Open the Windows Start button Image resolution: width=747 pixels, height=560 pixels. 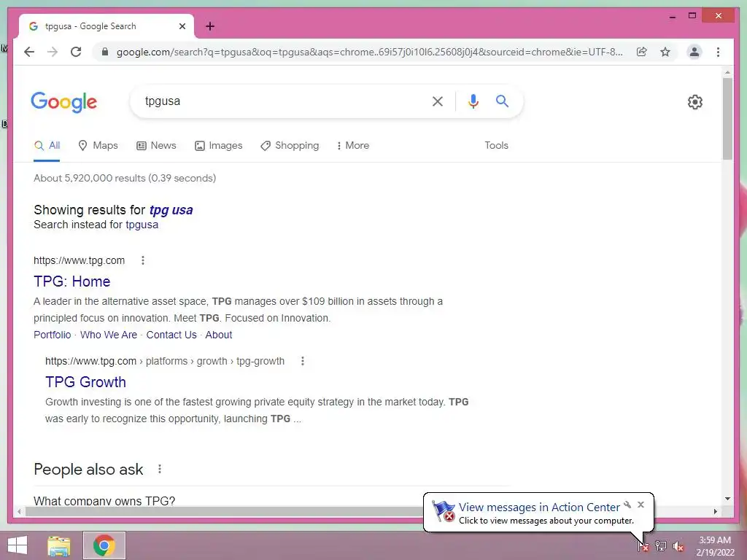point(18,545)
